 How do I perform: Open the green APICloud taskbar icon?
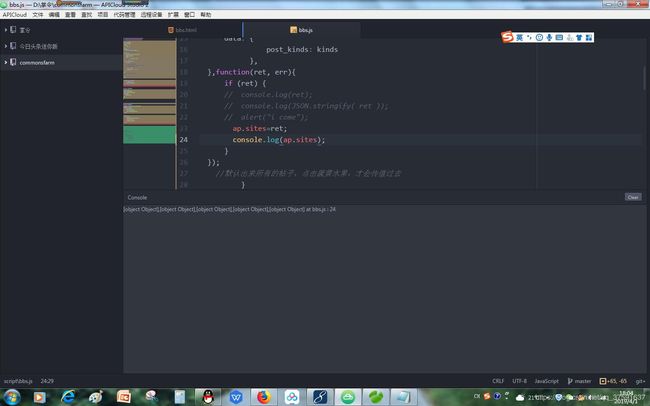click(x=348, y=397)
